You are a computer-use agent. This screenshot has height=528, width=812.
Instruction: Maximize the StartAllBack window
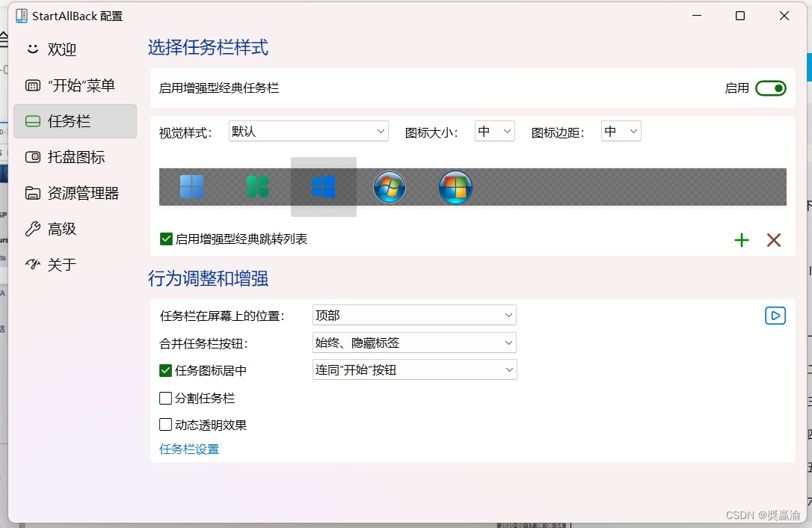pos(740,16)
